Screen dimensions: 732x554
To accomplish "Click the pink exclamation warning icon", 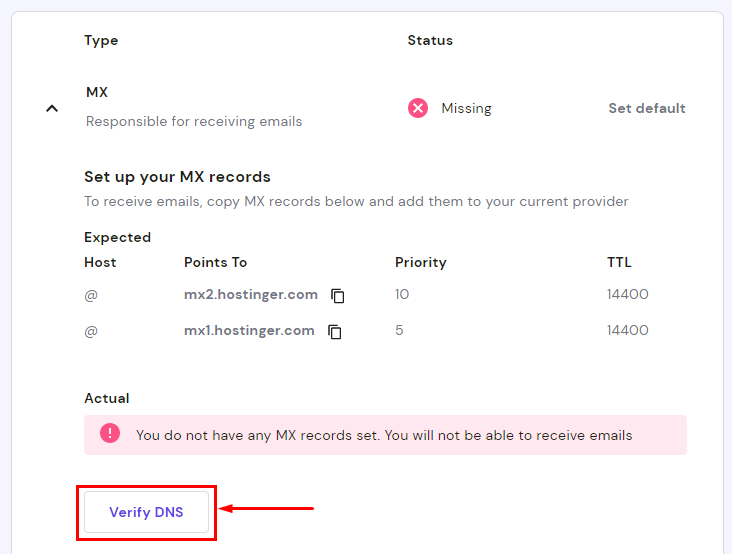I will 110,434.
